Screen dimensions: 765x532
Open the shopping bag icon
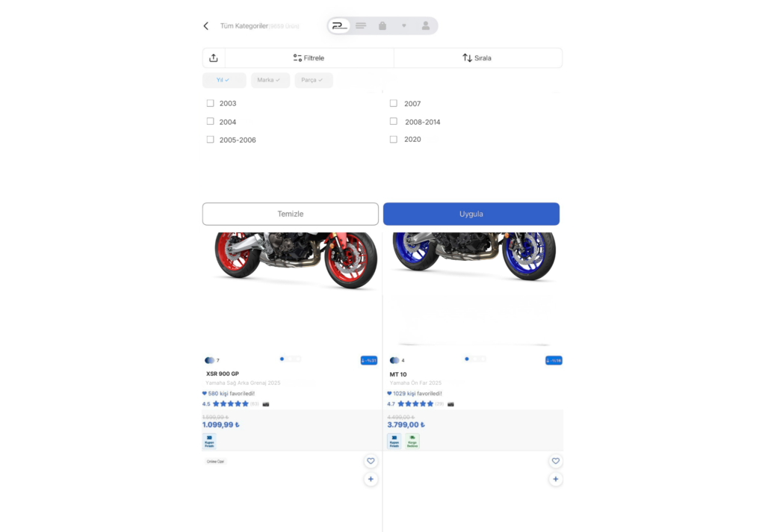382,26
